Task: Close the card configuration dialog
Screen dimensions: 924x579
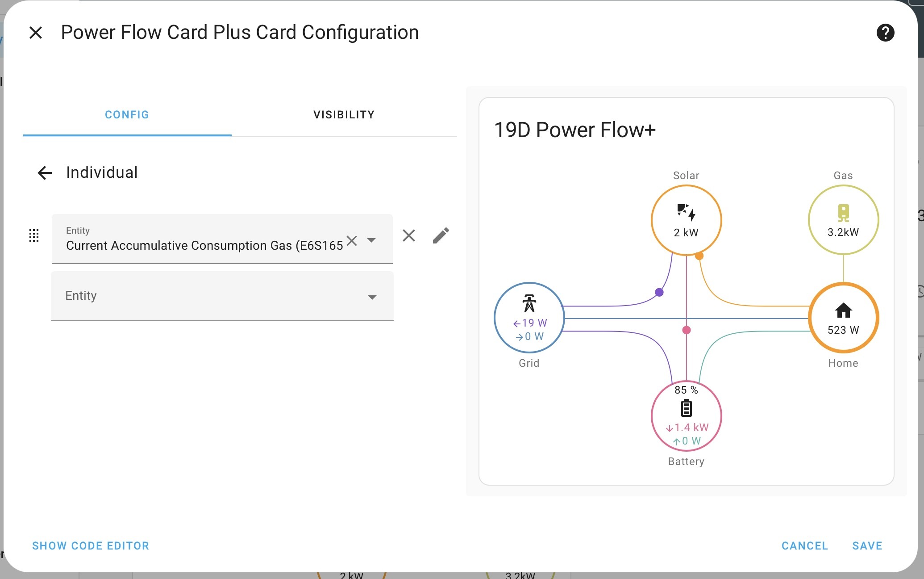Action: coord(36,33)
